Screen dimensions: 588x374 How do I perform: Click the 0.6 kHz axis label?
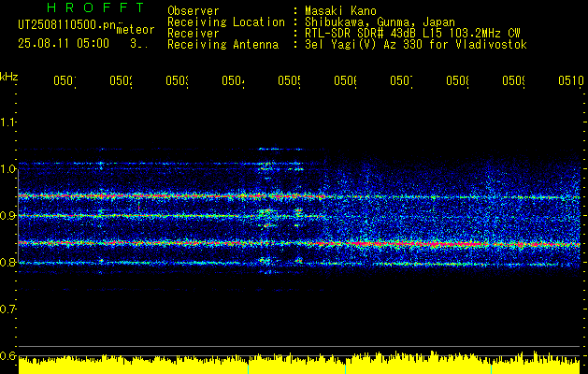pos(7,355)
